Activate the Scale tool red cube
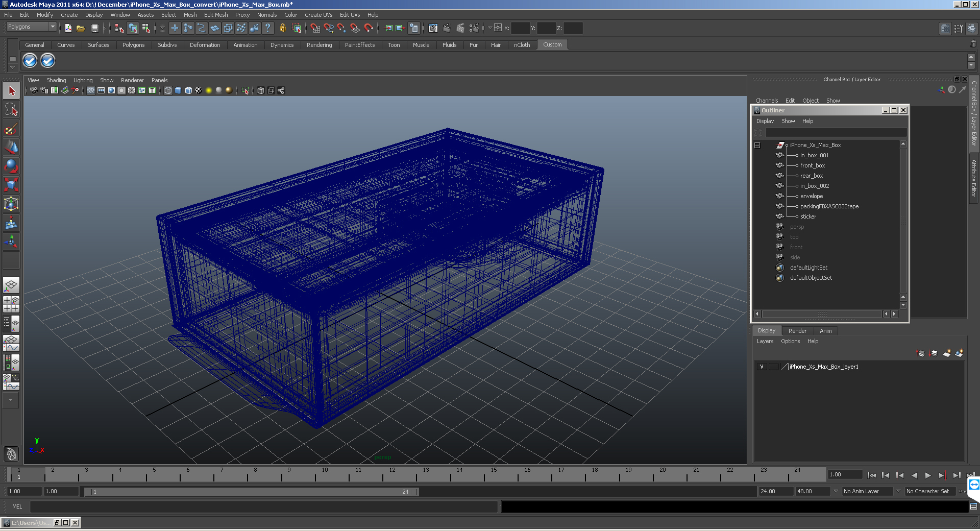980x531 pixels. coord(11,184)
